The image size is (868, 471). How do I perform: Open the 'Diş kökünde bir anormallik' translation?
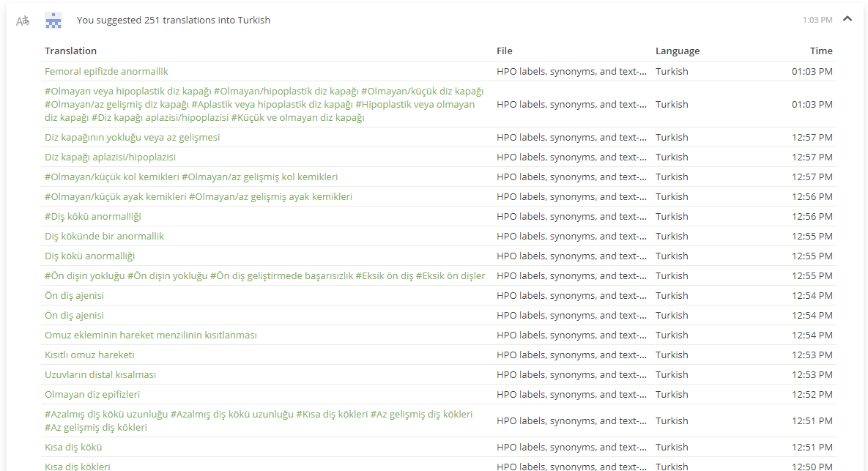point(104,237)
